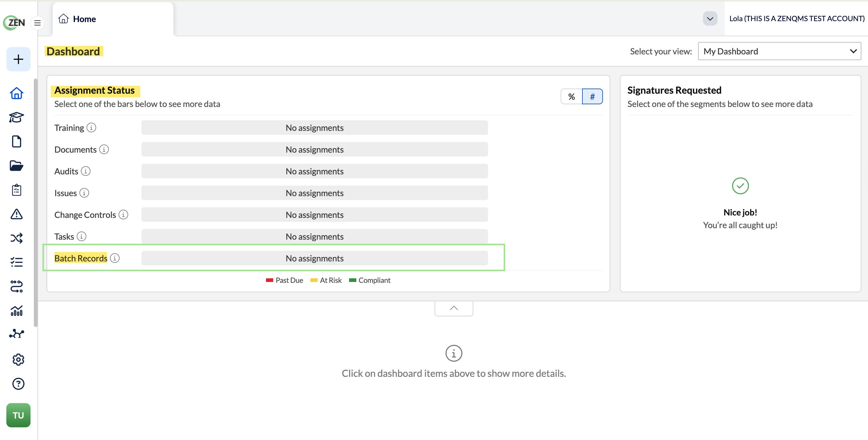The width and height of the screenshot is (868, 440).
Task: Toggle the Compliant legend swatch
Action: click(352, 280)
